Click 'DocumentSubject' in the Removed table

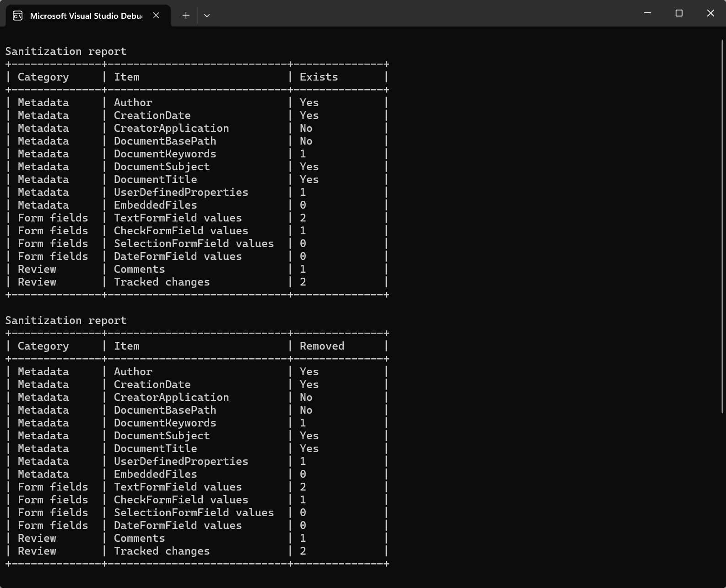162,436
